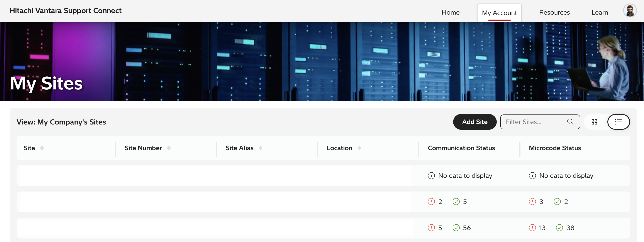644x242 pixels.
Task: Click Microcode Status column header
Action: pos(555,148)
